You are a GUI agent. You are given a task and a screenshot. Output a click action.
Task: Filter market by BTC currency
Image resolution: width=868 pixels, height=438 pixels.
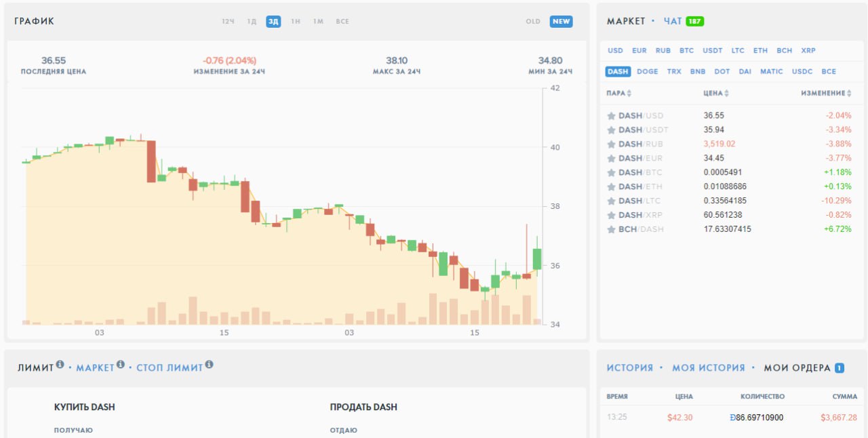pos(687,51)
